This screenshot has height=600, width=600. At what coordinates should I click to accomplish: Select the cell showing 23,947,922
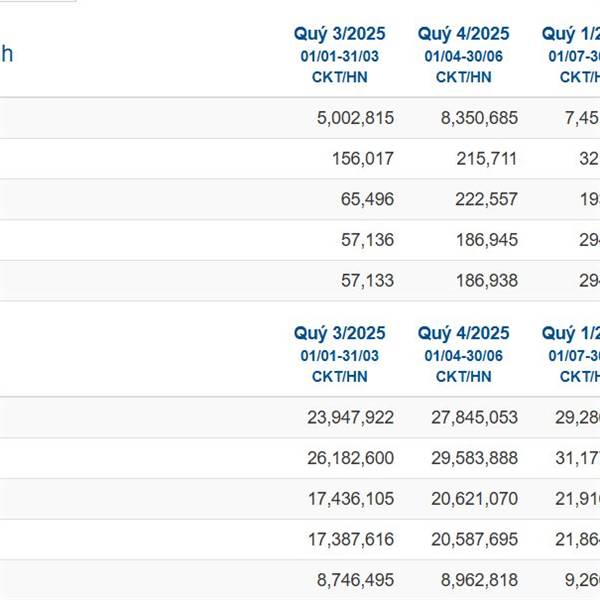(350, 417)
